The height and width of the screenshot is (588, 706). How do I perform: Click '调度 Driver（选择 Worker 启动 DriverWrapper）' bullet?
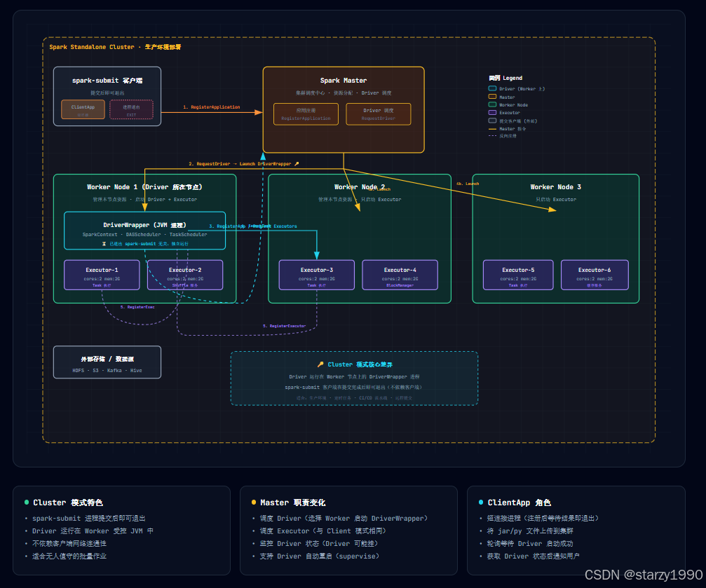click(x=344, y=519)
